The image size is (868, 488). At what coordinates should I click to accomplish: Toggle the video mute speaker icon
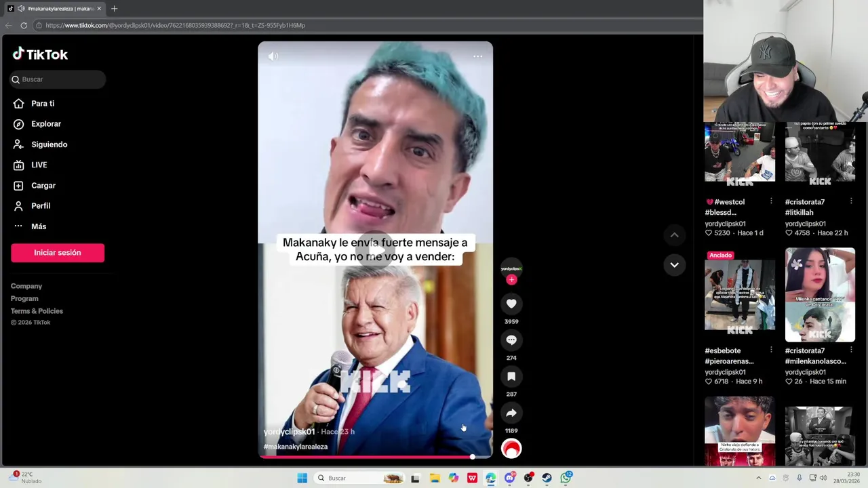click(273, 56)
